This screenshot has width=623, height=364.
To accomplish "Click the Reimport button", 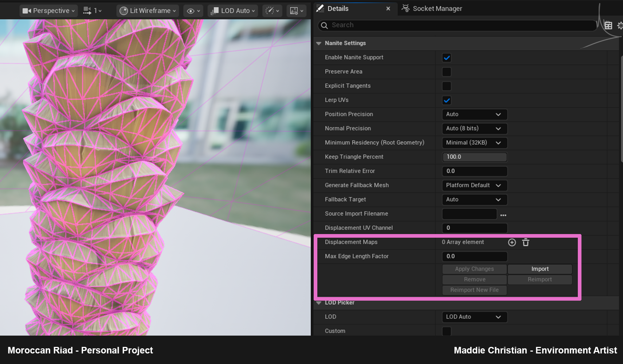I will pyautogui.click(x=540, y=280).
